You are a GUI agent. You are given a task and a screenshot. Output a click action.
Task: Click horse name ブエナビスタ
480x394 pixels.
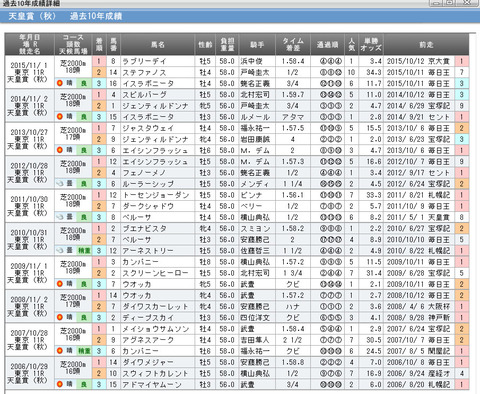pyautogui.click(x=144, y=228)
